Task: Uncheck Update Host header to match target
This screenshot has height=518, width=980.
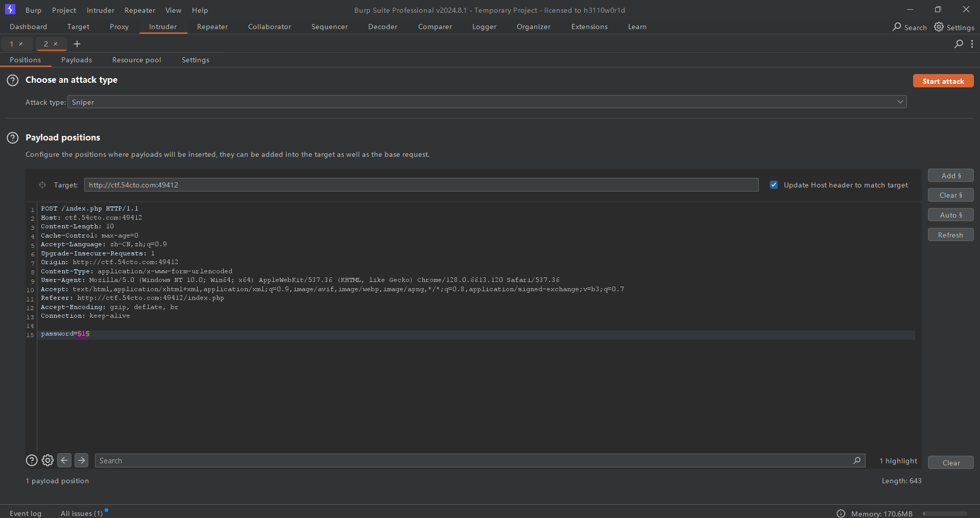Action: (774, 185)
